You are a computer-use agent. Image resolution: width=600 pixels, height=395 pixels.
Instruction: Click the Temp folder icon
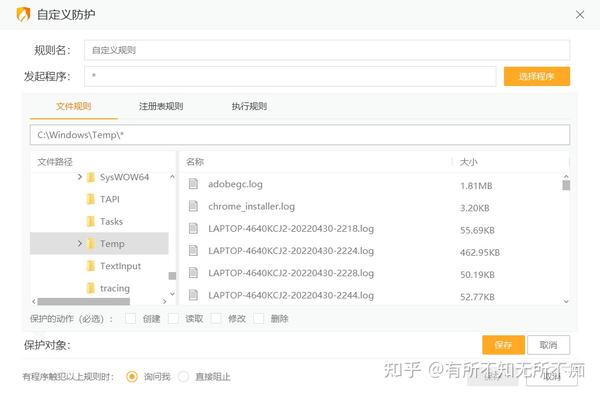click(91, 244)
